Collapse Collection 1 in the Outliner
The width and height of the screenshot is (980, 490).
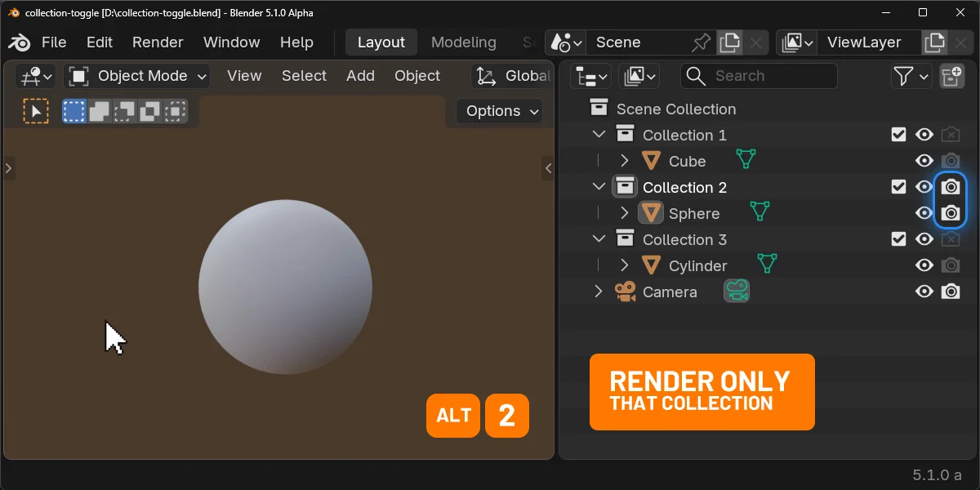[599, 134]
